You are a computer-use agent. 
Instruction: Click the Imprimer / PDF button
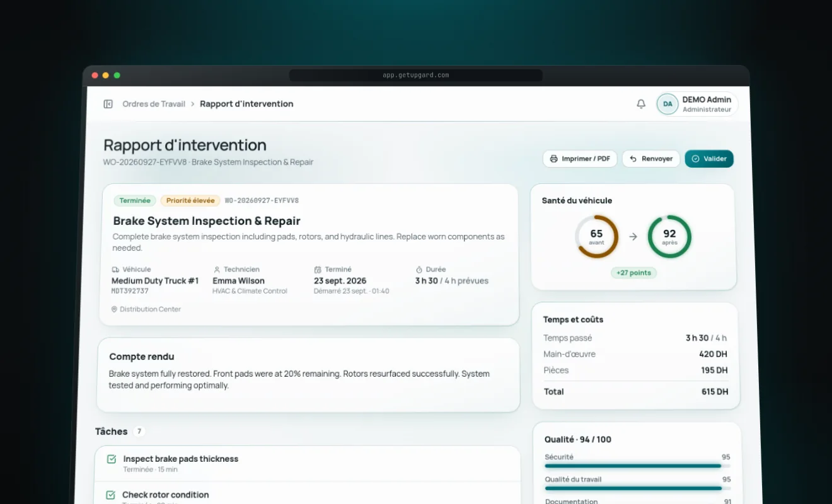580,159
